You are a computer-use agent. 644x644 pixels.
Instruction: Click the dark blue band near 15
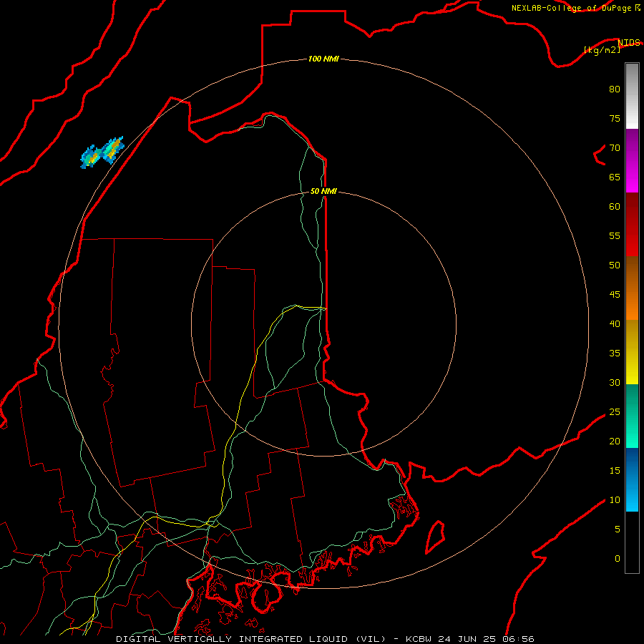pyautogui.click(x=632, y=464)
